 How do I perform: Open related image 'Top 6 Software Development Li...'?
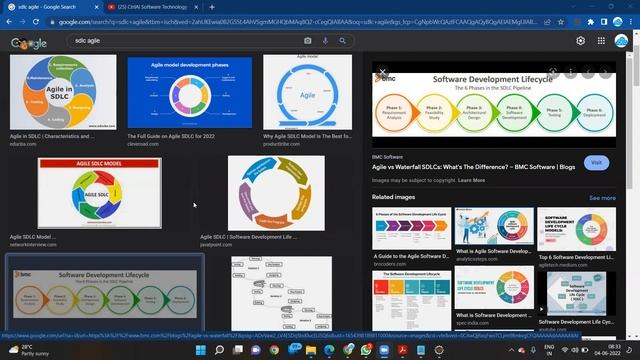point(577,229)
